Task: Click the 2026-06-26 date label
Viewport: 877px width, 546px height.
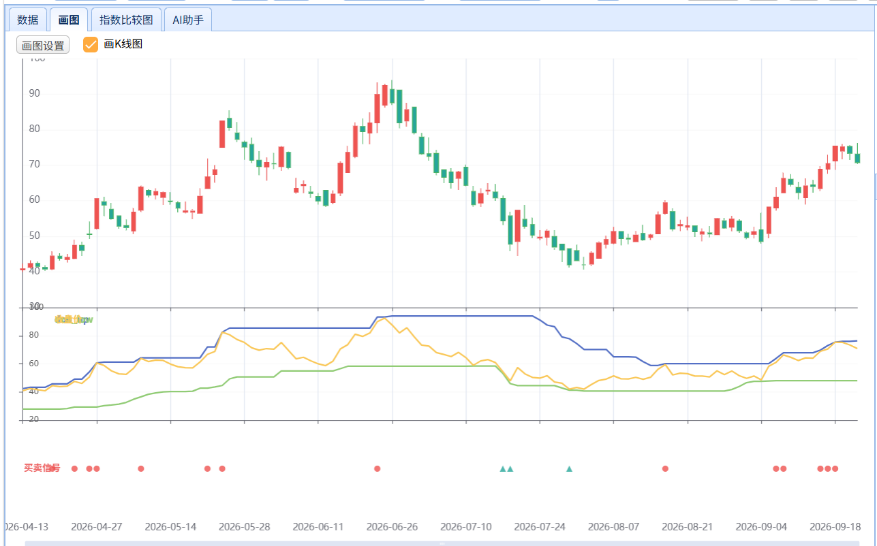Action: [x=392, y=527]
